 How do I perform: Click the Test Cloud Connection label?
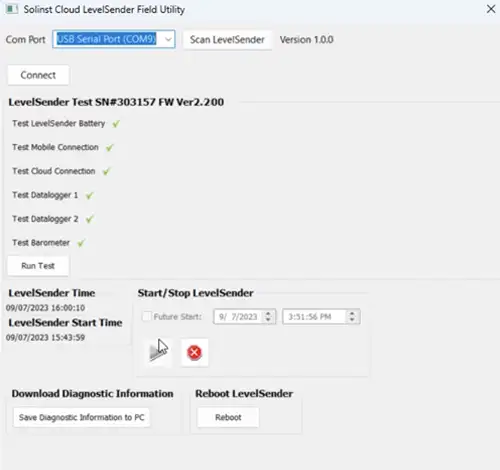pos(54,171)
